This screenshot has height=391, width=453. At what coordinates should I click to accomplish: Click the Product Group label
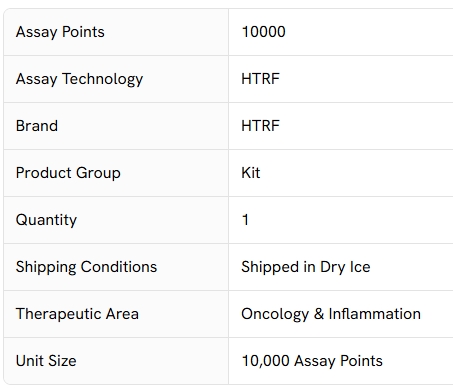tap(68, 173)
